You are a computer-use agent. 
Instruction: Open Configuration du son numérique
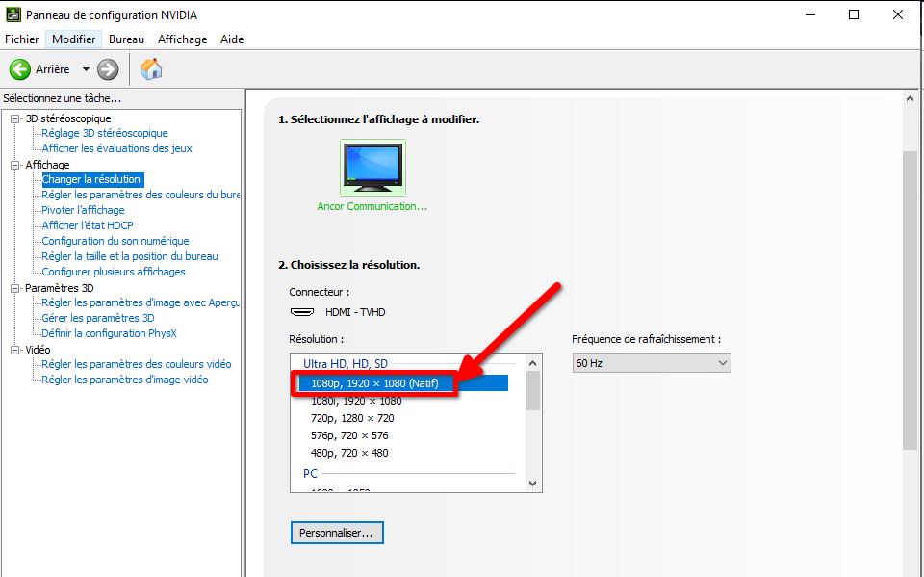click(115, 241)
